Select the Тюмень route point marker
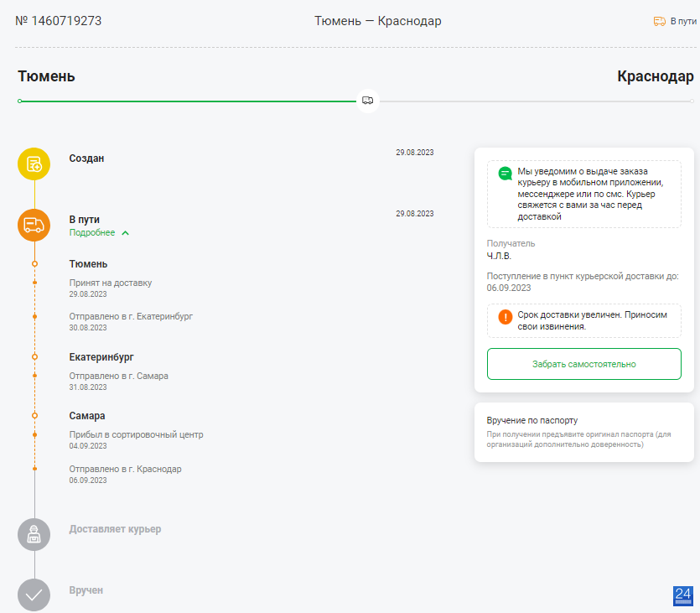Screen dimensions: 700x613 35,264
